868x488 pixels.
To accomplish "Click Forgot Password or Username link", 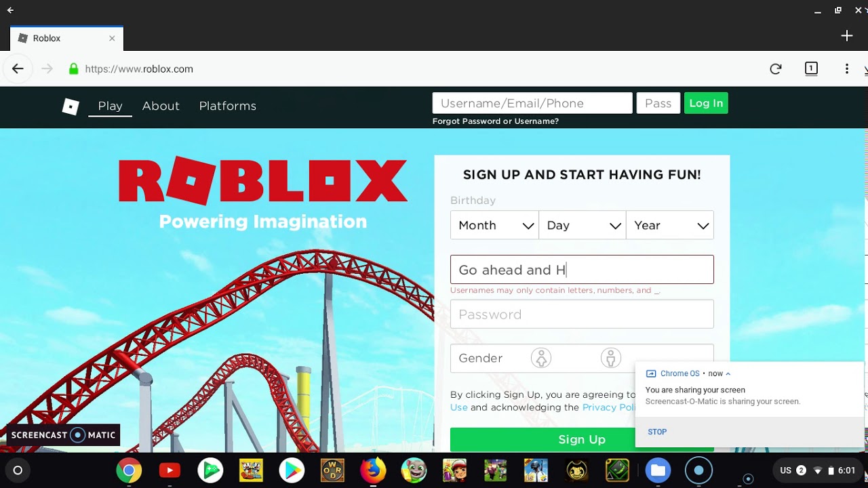I will (x=496, y=121).
